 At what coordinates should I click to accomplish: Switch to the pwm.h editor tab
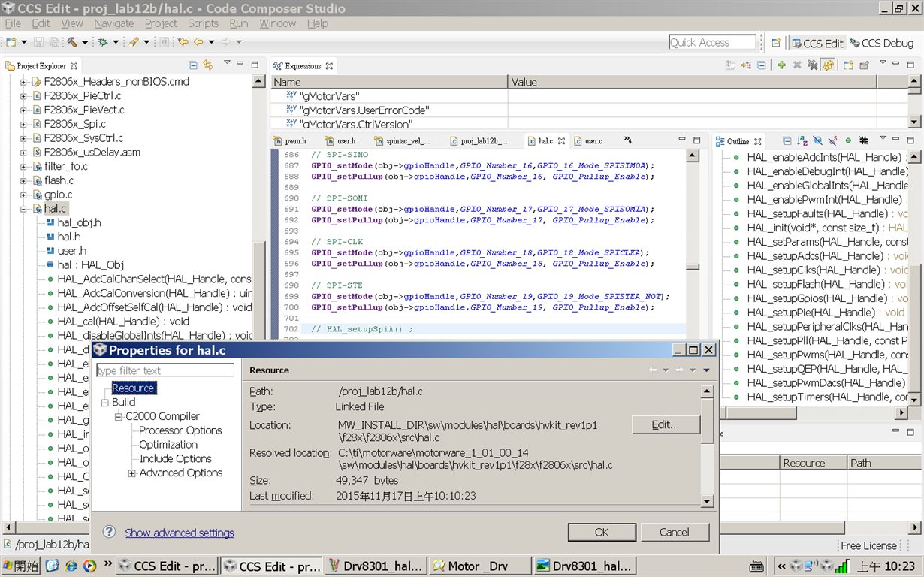pyautogui.click(x=289, y=140)
